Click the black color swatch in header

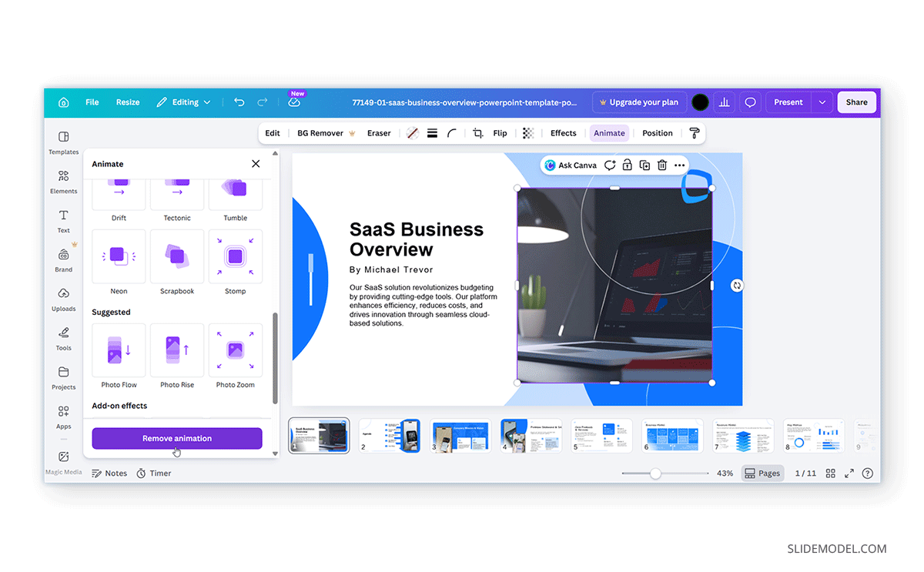click(x=700, y=102)
